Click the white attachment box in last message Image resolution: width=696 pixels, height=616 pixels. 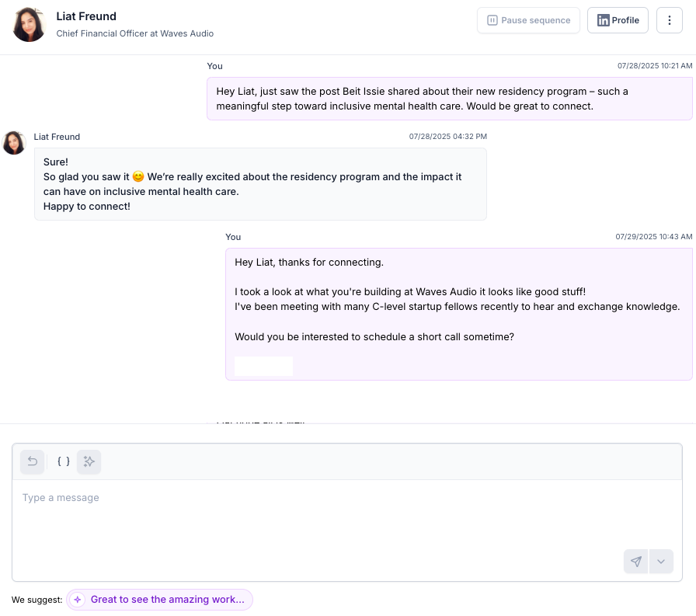(x=263, y=366)
